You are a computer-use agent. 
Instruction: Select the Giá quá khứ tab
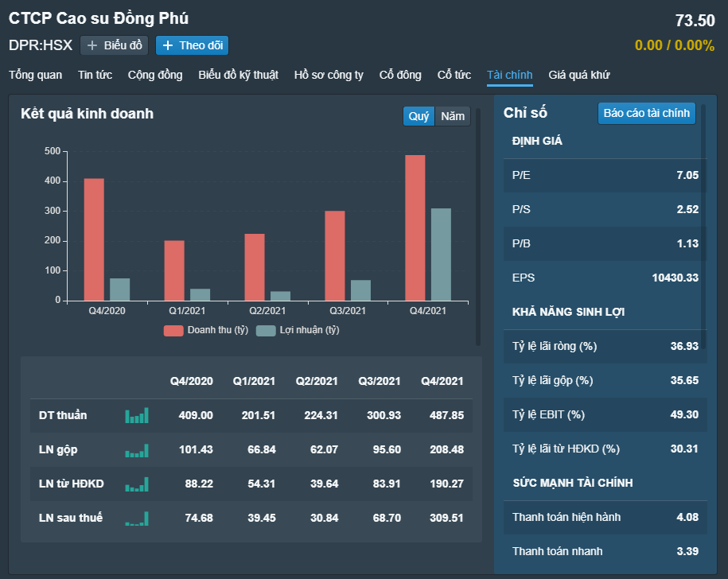coord(579,75)
